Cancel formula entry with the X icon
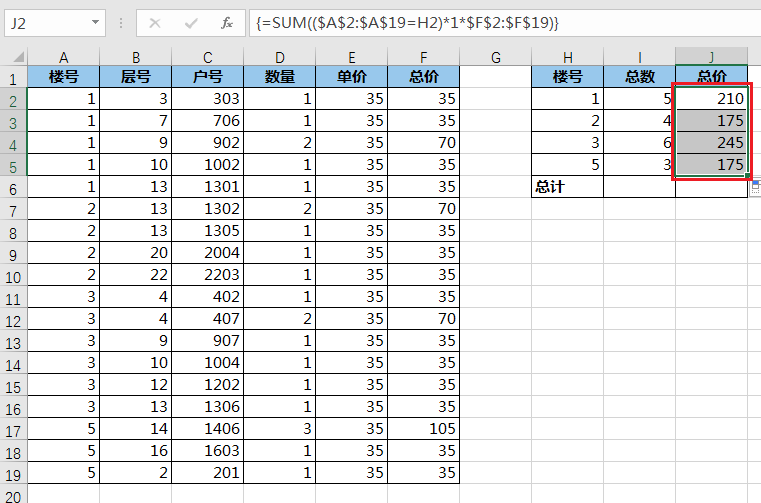 click(155, 23)
